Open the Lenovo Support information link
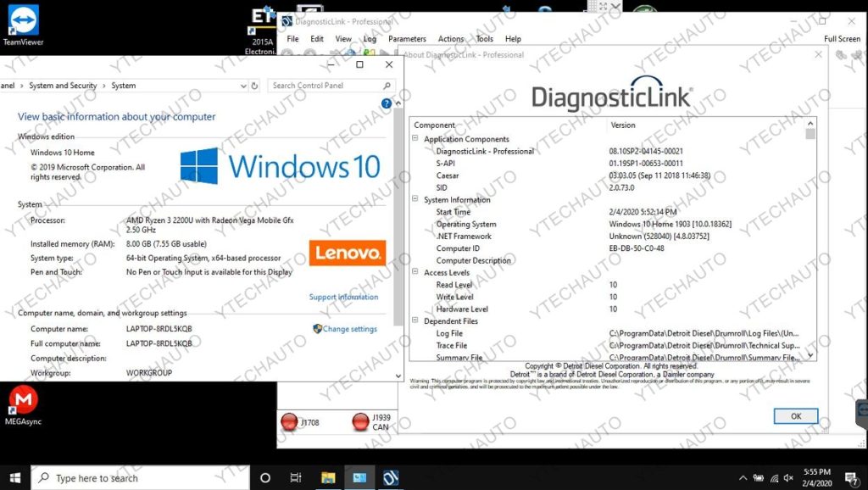This screenshot has width=868, height=490. [x=344, y=297]
